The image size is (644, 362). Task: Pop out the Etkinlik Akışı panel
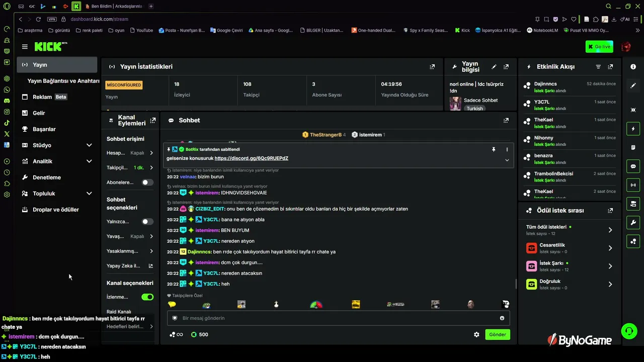(610, 66)
